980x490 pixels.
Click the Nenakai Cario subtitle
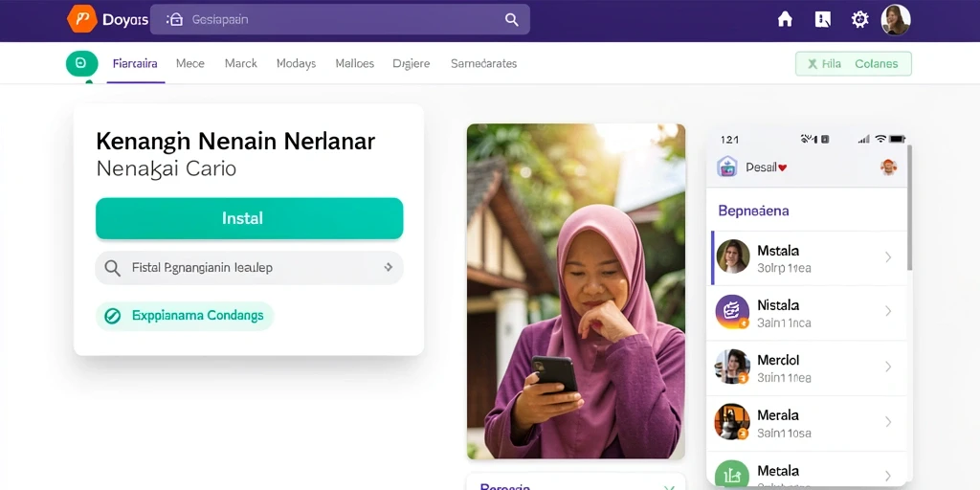click(167, 168)
